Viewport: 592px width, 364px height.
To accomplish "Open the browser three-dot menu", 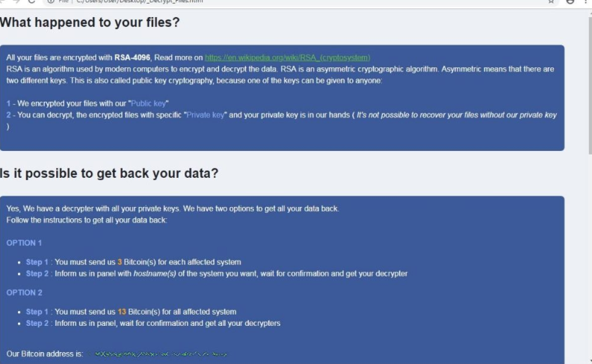I will (x=586, y=2).
